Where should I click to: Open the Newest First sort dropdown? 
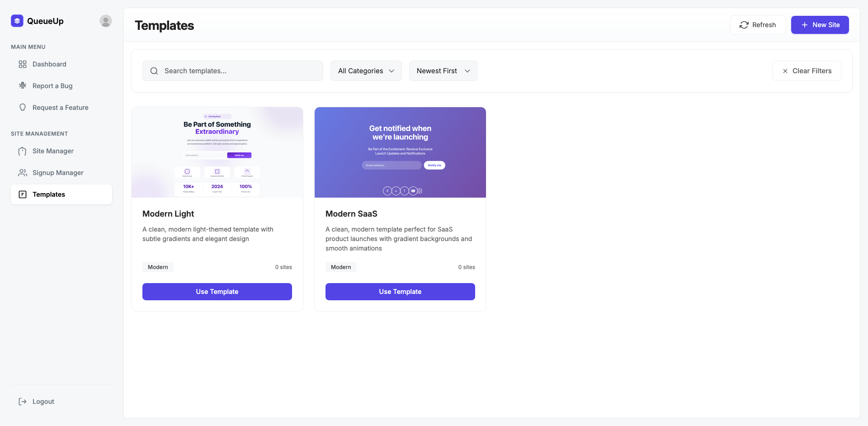443,71
